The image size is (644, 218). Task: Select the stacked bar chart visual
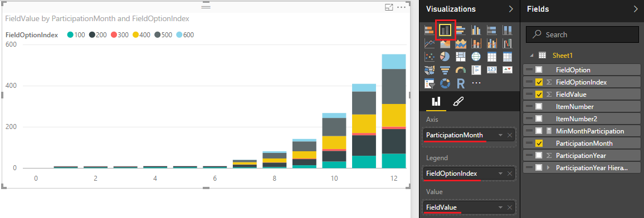[430, 30]
